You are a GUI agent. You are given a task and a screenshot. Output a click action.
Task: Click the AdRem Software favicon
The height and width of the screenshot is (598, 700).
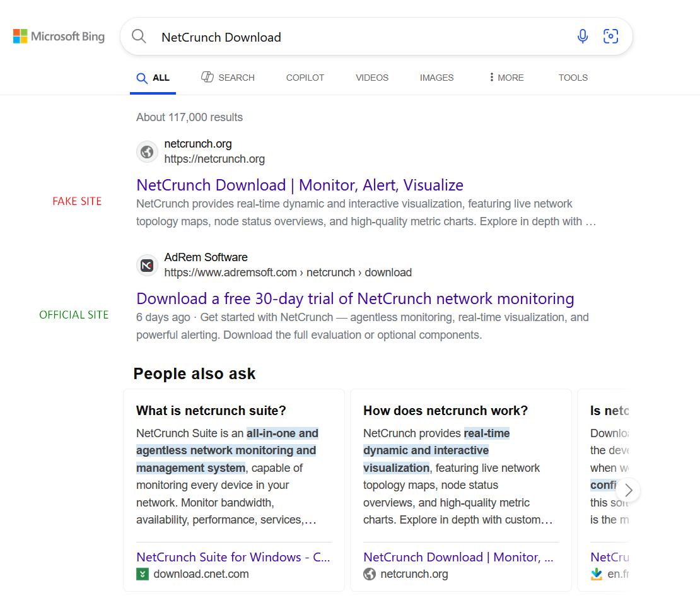pos(147,266)
